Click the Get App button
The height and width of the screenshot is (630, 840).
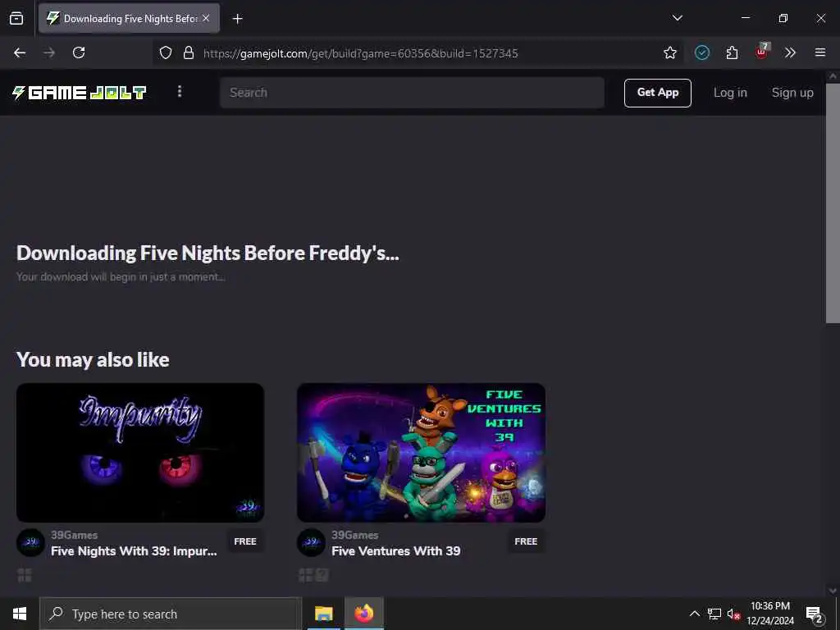point(657,93)
